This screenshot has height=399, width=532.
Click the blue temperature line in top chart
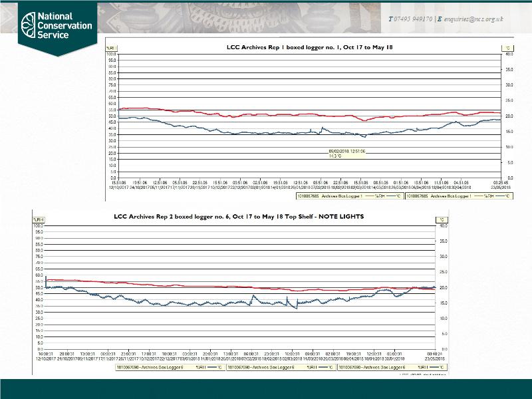199,128
